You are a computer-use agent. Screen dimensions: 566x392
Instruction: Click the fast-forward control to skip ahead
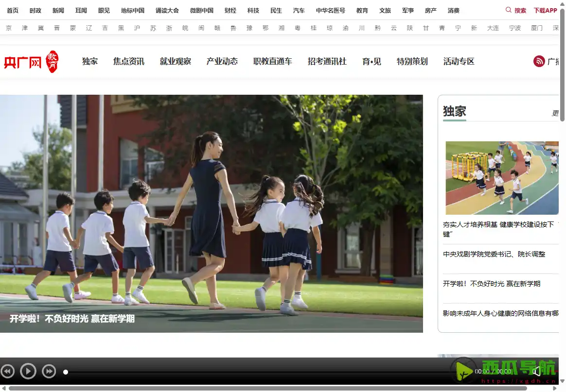click(x=49, y=371)
